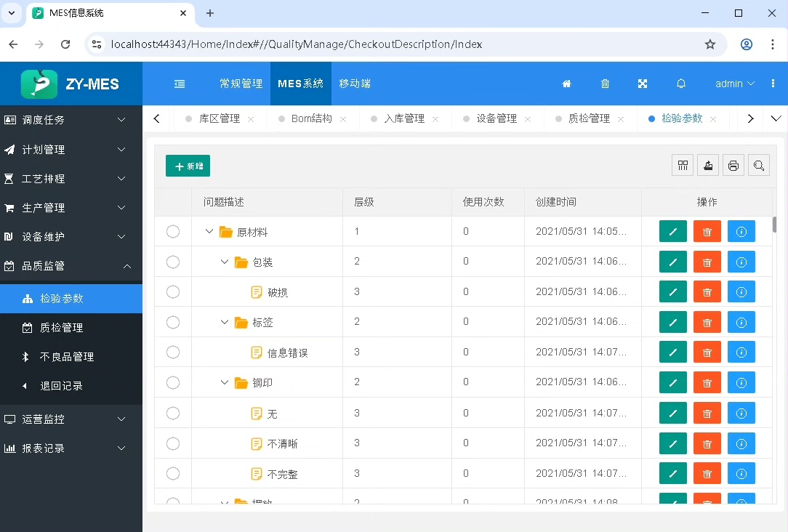788x532 pixels.
Task: Select the radio button for 破损 row
Action: tap(173, 292)
